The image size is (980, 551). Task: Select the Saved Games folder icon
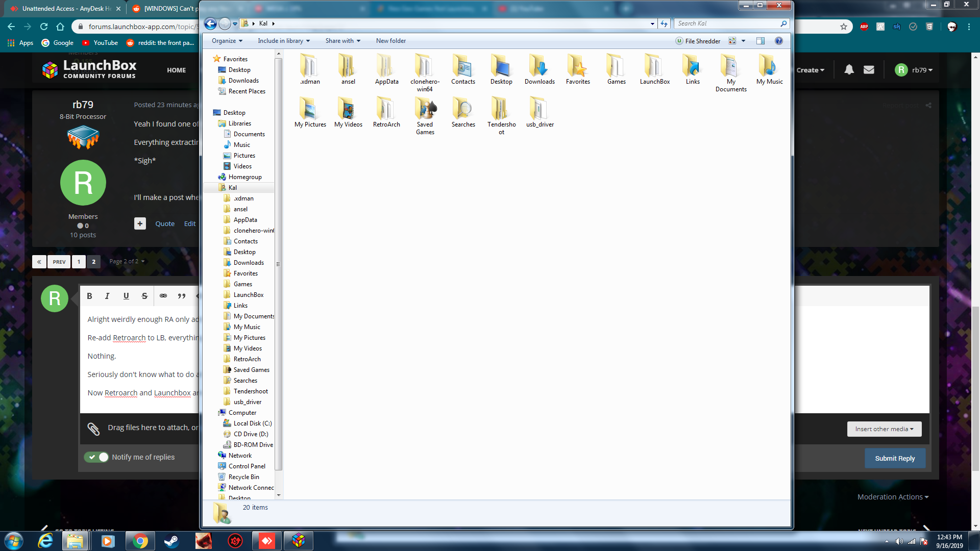pos(425,109)
